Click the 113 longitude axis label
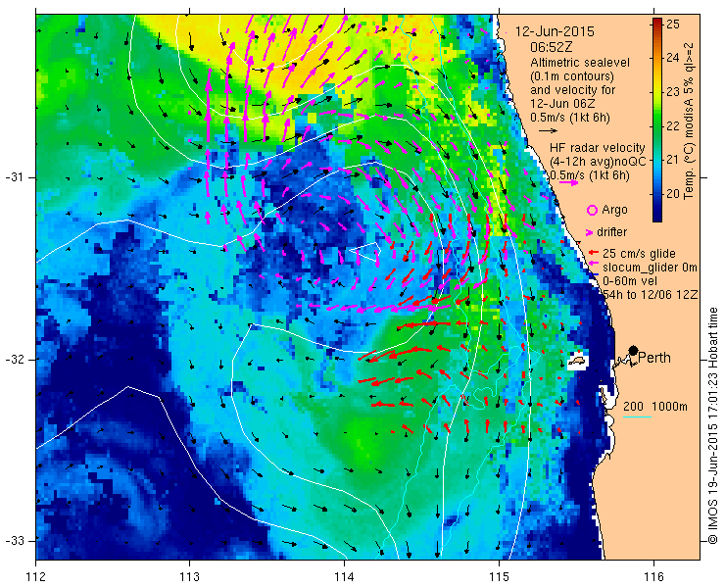 [190, 577]
